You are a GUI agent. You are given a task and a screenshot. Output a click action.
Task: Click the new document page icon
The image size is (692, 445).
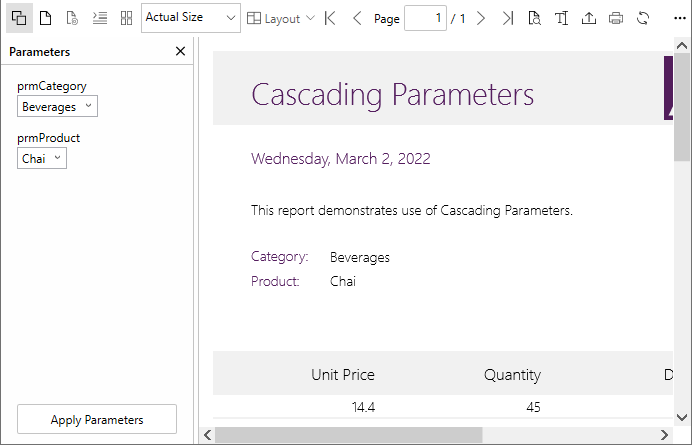[x=45, y=18]
